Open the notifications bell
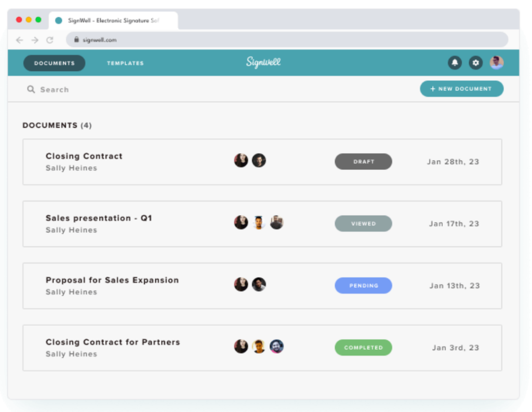 coord(455,62)
